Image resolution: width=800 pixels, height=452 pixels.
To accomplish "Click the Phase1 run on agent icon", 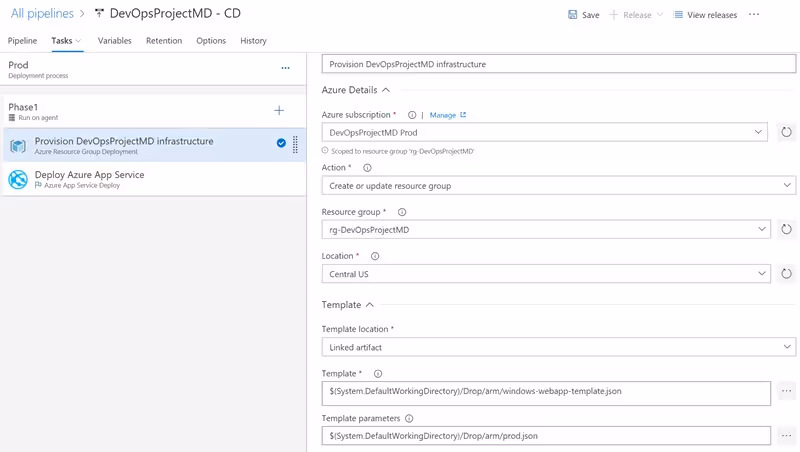I will [x=12, y=118].
